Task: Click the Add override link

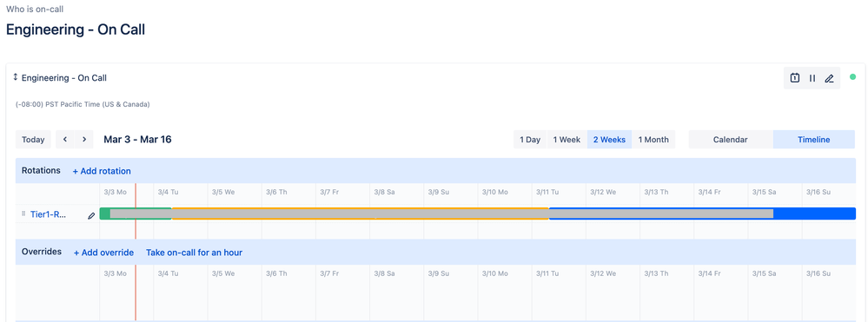Action: pyautogui.click(x=103, y=253)
